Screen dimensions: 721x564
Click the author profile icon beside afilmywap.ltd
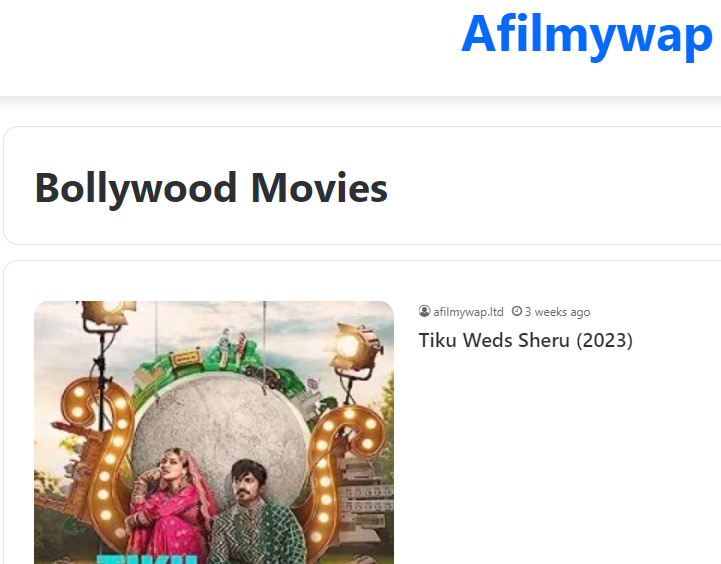(x=424, y=312)
